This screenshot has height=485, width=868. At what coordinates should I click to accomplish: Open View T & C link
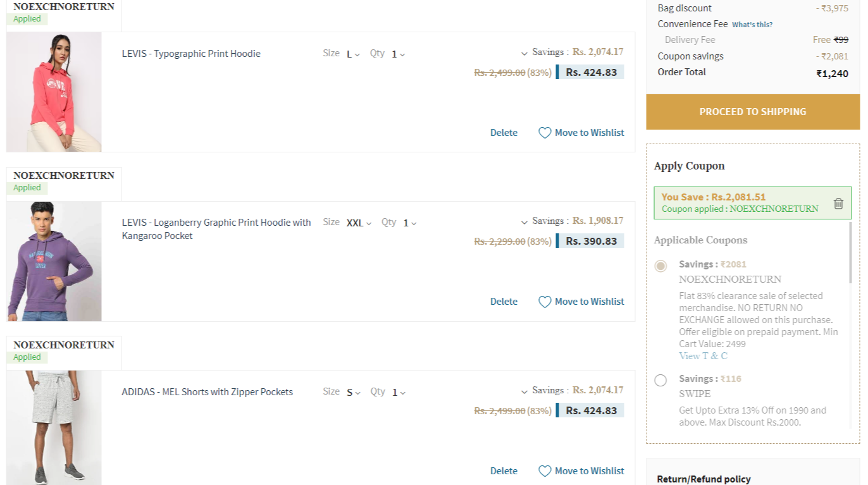703,356
